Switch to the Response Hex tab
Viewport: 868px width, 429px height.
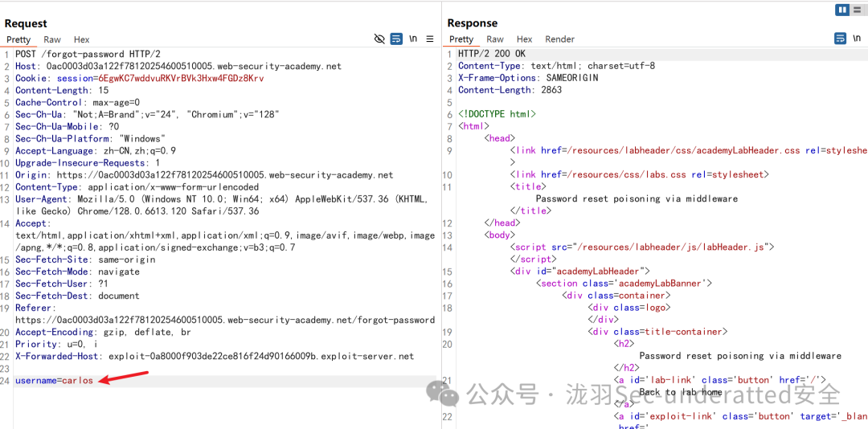click(524, 39)
